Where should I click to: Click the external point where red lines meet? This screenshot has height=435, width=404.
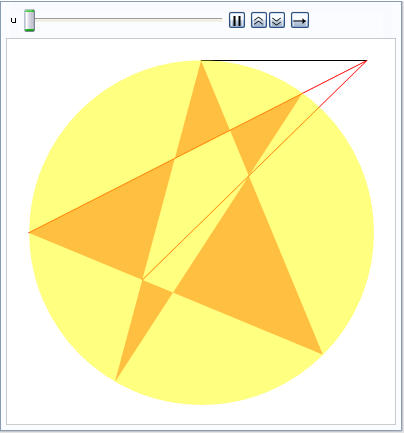point(366,61)
